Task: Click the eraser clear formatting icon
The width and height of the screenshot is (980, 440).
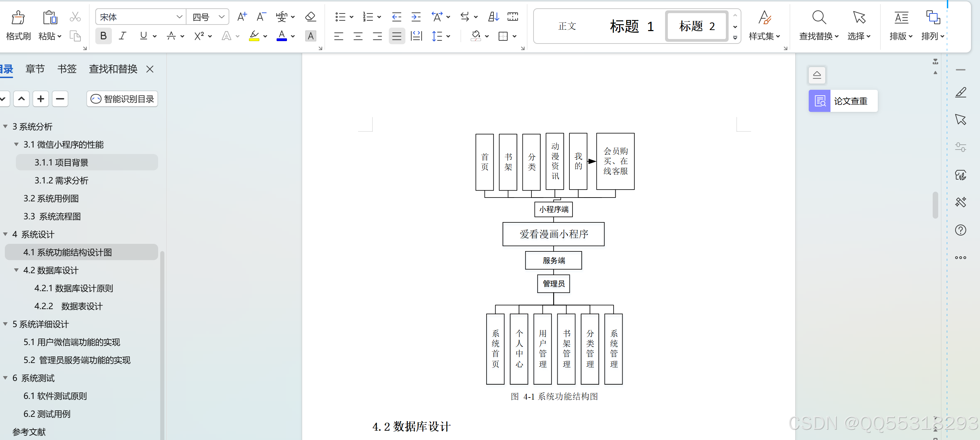Action: 310,17
